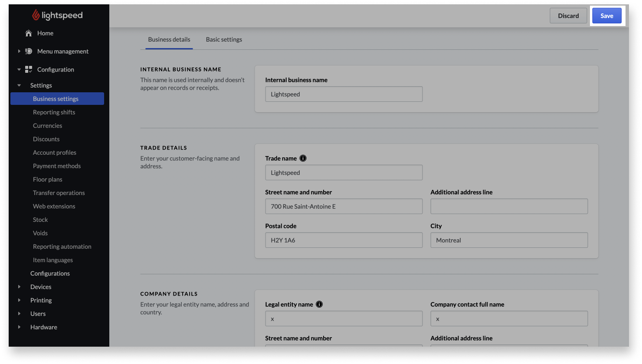Click the Configuration grid icon

tap(29, 69)
